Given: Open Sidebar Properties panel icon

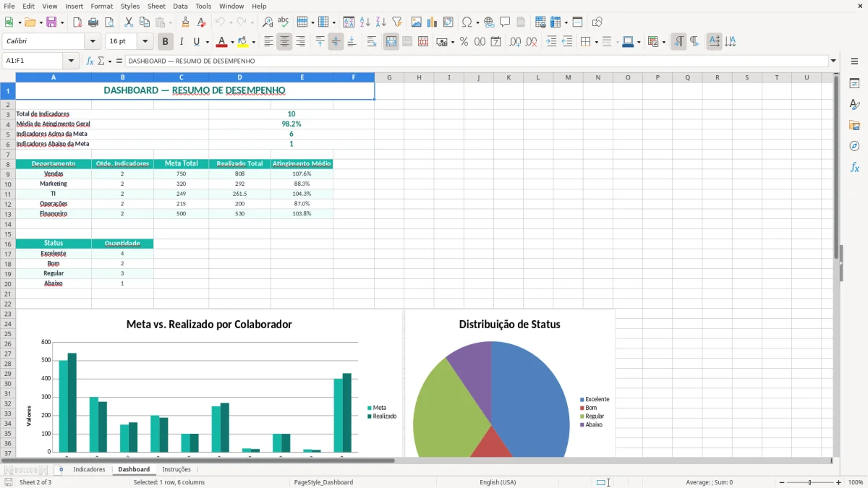Looking at the screenshot, I should [854, 84].
